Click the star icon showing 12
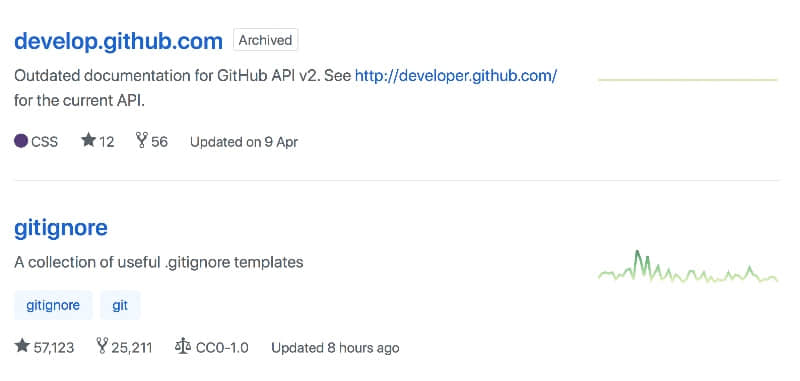The height and width of the screenshot is (381, 800). coord(89,140)
